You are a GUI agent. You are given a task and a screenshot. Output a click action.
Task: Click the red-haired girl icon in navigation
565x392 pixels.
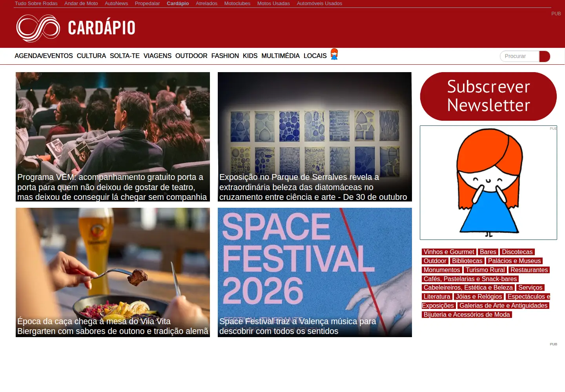pyautogui.click(x=334, y=54)
